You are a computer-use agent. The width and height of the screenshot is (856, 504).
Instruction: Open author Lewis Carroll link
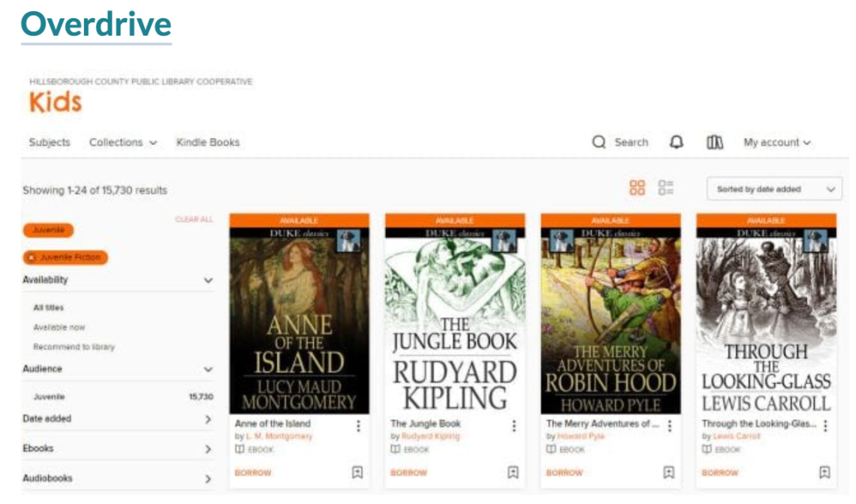pos(736,437)
